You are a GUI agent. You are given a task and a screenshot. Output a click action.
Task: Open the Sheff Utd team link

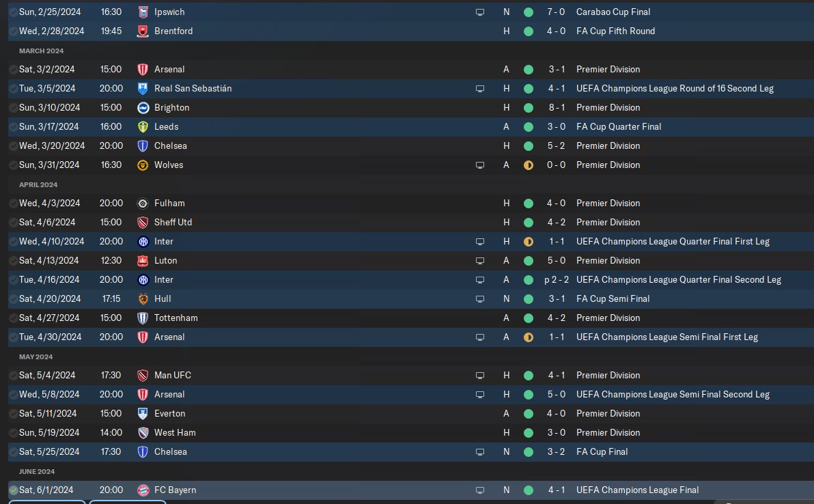coord(173,222)
